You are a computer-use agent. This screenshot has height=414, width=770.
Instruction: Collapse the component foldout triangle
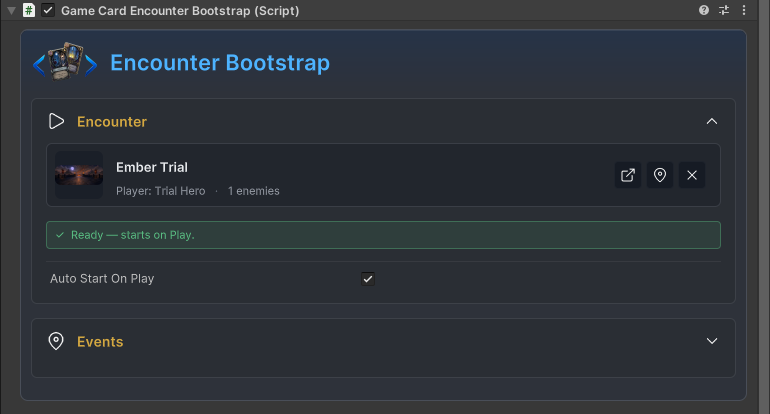(11, 10)
